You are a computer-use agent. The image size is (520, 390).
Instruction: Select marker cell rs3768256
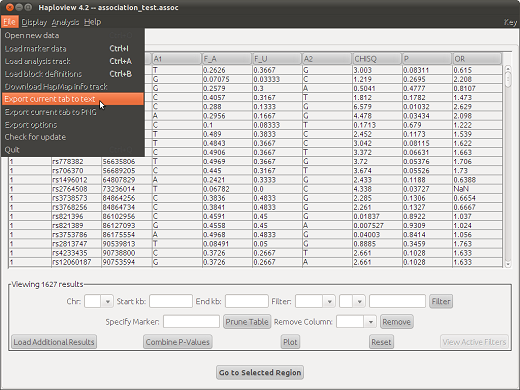[x=76, y=207]
